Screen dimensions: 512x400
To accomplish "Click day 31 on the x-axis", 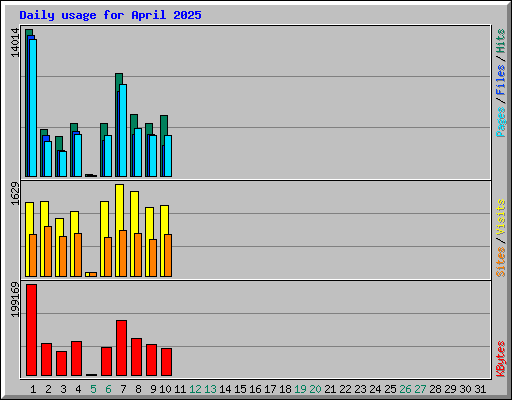I will pos(480,389).
